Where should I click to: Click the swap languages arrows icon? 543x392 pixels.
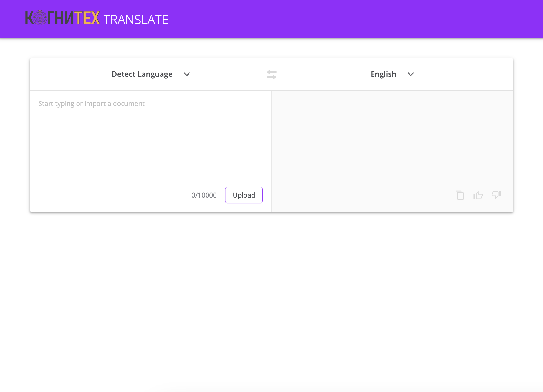[271, 75]
